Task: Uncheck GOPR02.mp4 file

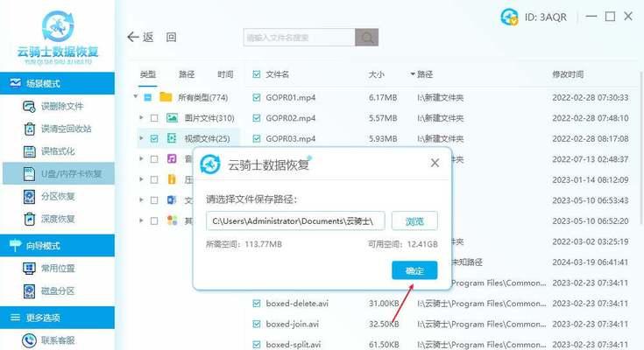Action: (x=257, y=118)
